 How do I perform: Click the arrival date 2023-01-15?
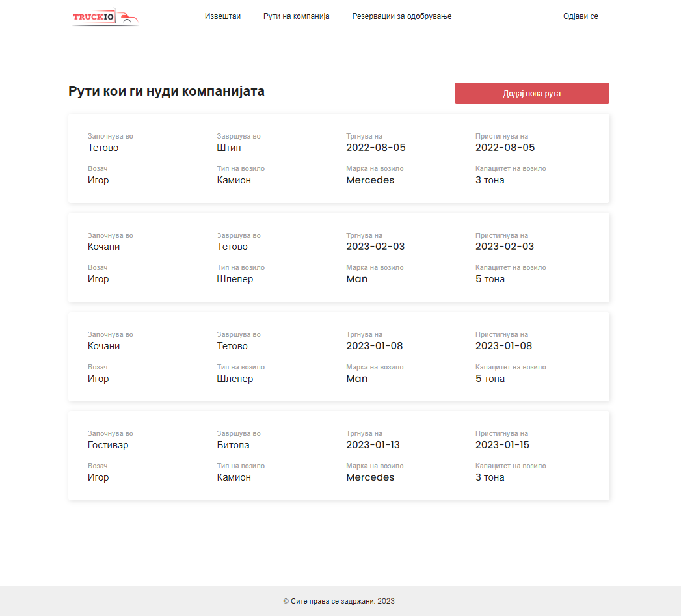coord(505,445)
